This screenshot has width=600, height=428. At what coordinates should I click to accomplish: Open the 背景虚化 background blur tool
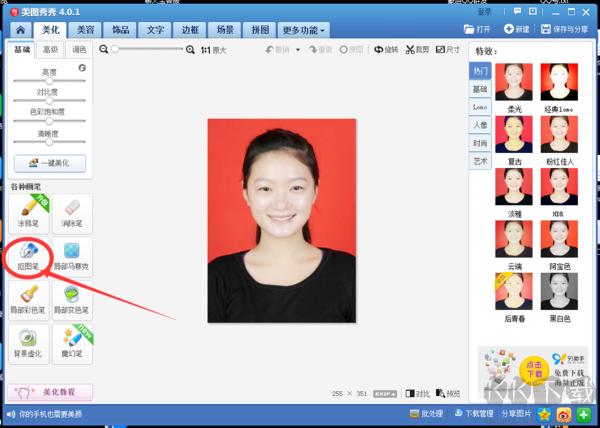click(29, 344)
